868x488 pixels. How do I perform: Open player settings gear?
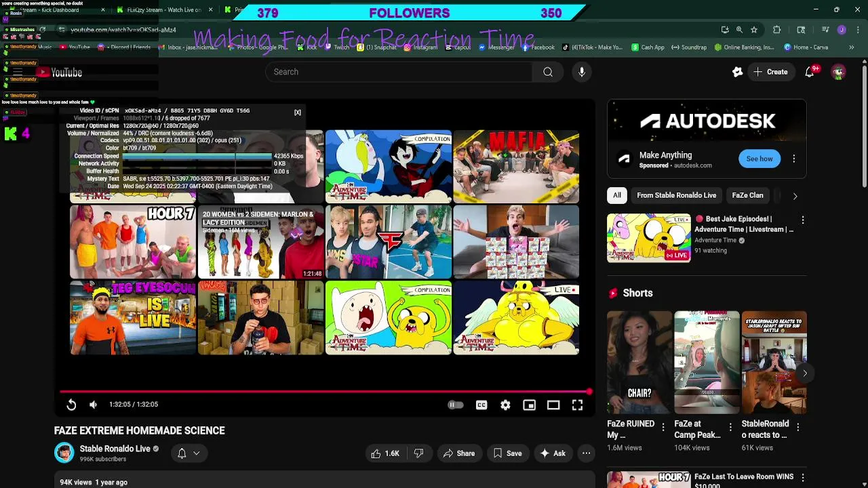[x=505, y=405]
